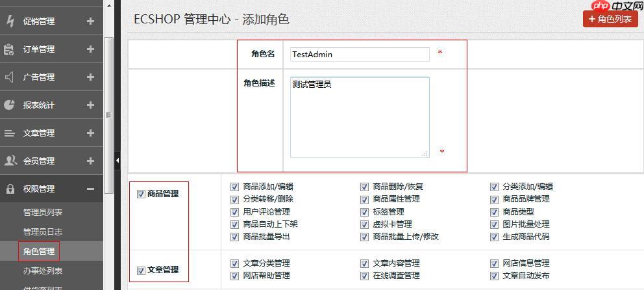The height and width of the screenshot is (290, 644).
Task: Select the 角色管理 submenu item
Action: (38, 252)
